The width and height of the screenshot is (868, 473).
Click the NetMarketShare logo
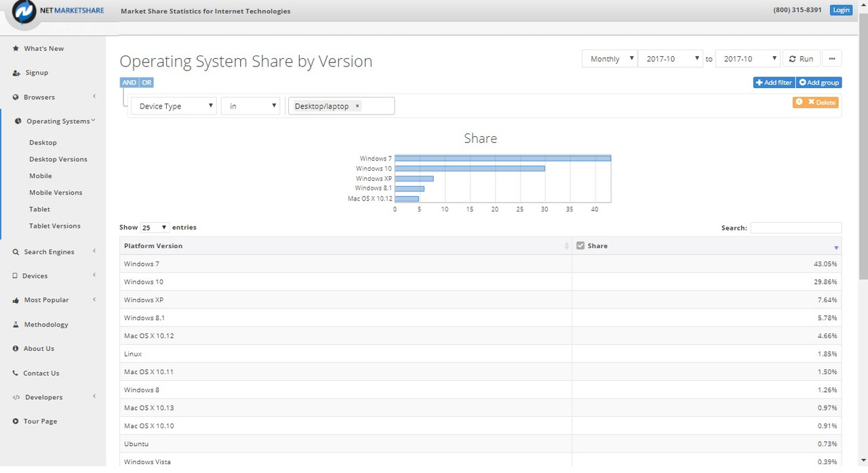(x=57, y=12)
